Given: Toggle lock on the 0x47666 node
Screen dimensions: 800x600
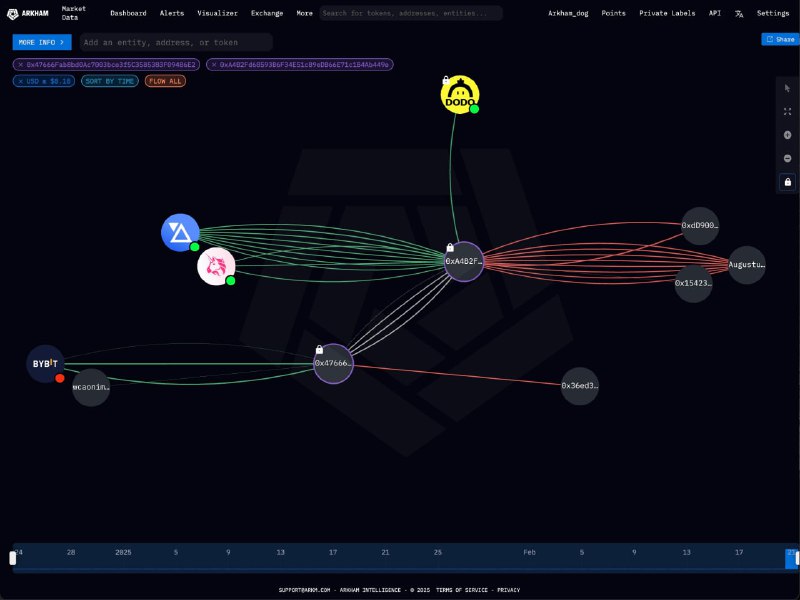Looking at the screenshot, I should (x=319, y=349).
